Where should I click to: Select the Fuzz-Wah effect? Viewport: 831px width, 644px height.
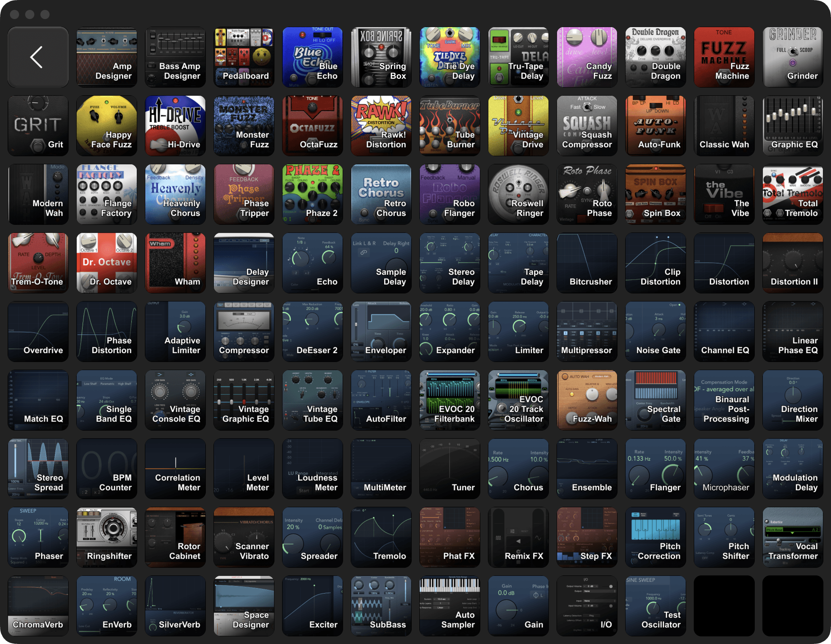587,400
